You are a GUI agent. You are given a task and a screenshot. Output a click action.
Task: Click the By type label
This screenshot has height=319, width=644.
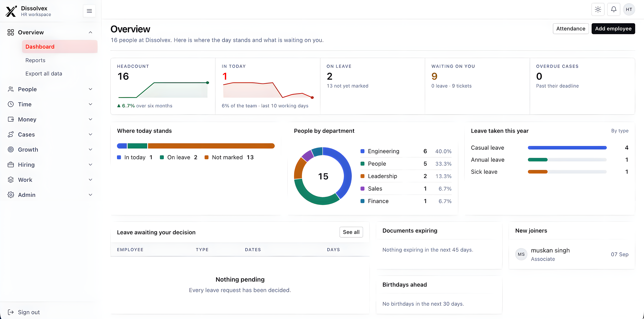[620, 131]
